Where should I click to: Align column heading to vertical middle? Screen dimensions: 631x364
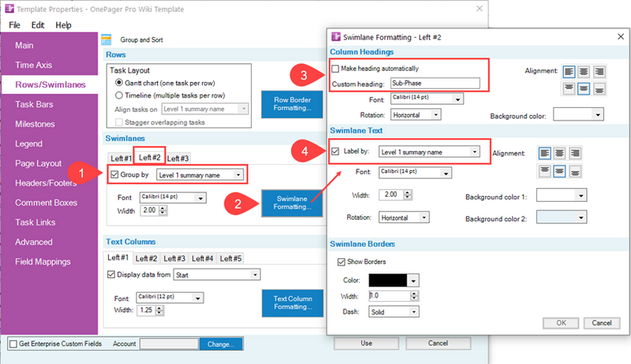click(x=584, y=88)
